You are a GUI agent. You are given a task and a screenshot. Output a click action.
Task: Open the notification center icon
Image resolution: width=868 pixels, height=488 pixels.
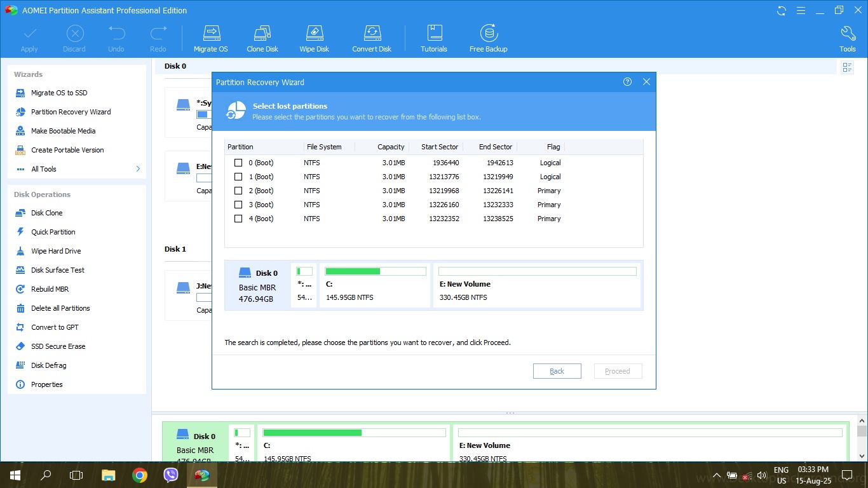coord(847,475)
